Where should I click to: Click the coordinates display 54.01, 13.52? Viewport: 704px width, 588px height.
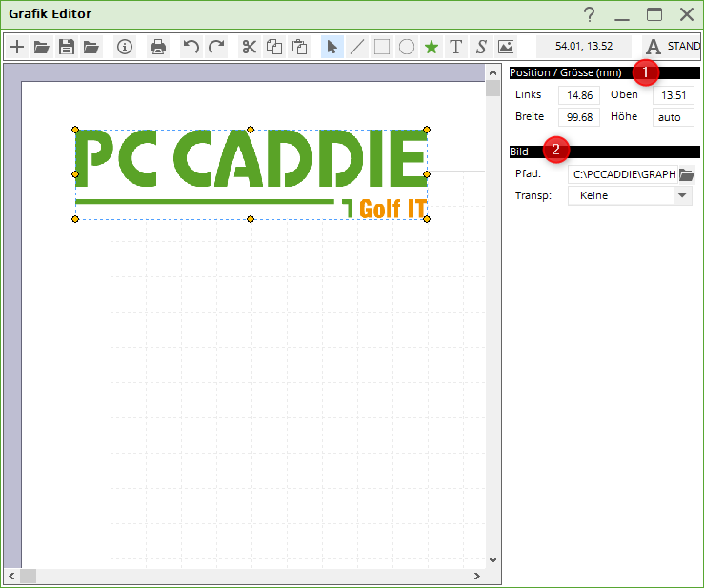pos(584,47)
